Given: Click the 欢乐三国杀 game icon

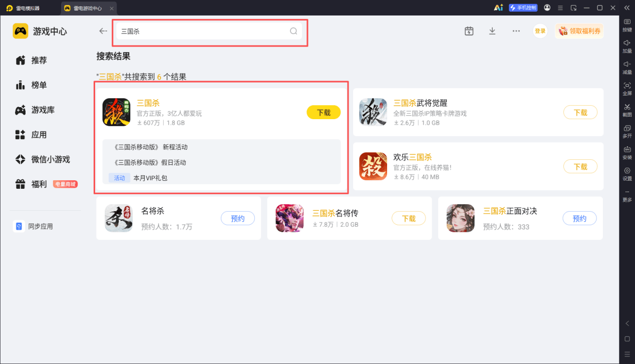Looking at the screenshot, I should [x=373, y=166].
